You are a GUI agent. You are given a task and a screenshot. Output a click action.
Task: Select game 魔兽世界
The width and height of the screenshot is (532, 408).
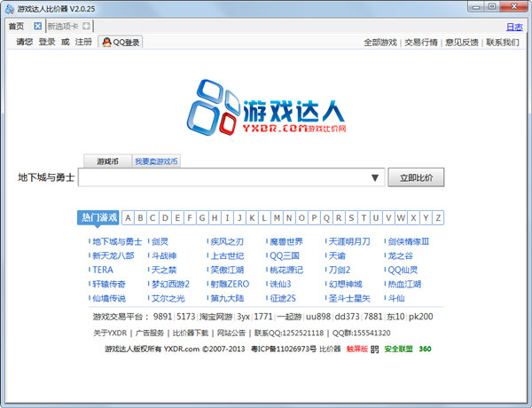(286, 241)
